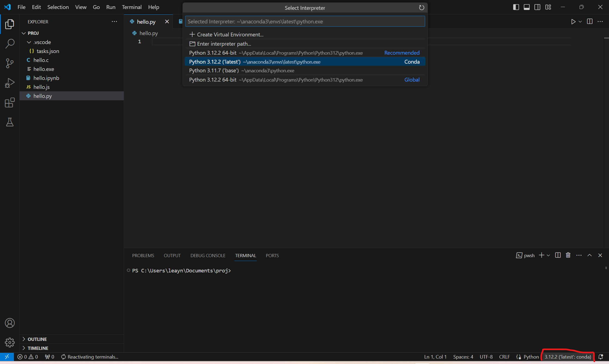Viewport: 609px width, 364px height.
Task: Toggle bottom panel visibility
Action: tap(527, 7)
